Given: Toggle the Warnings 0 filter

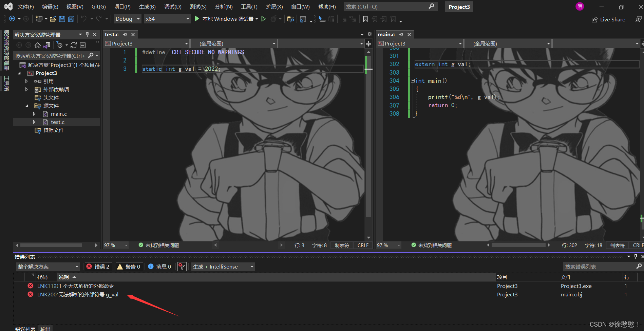Looking at the screenshot, I should click(x=129, y=267).
